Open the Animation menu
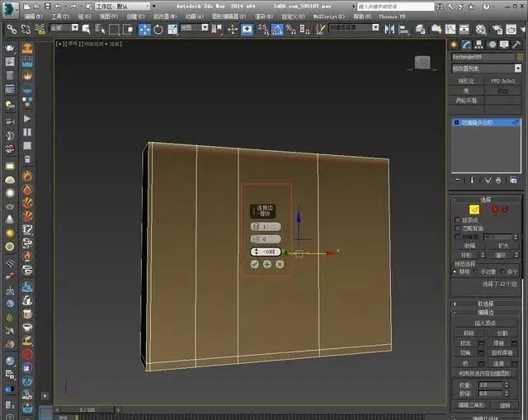This screenshot has width=528, height=420. pyautogui.click(x=195, y=17)
